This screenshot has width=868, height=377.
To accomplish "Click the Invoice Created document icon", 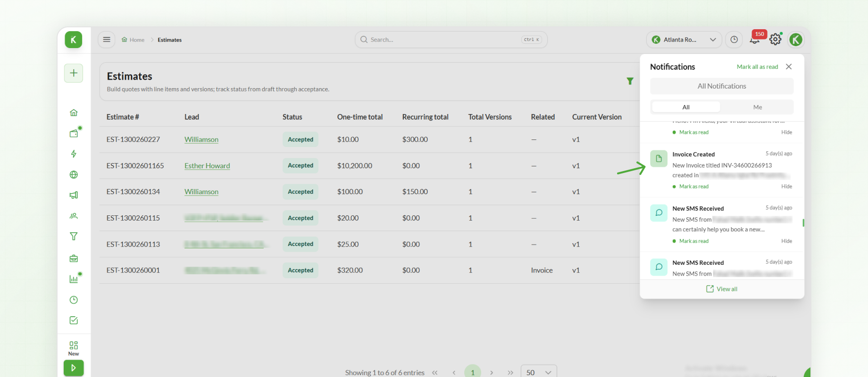I will (659, 159).
